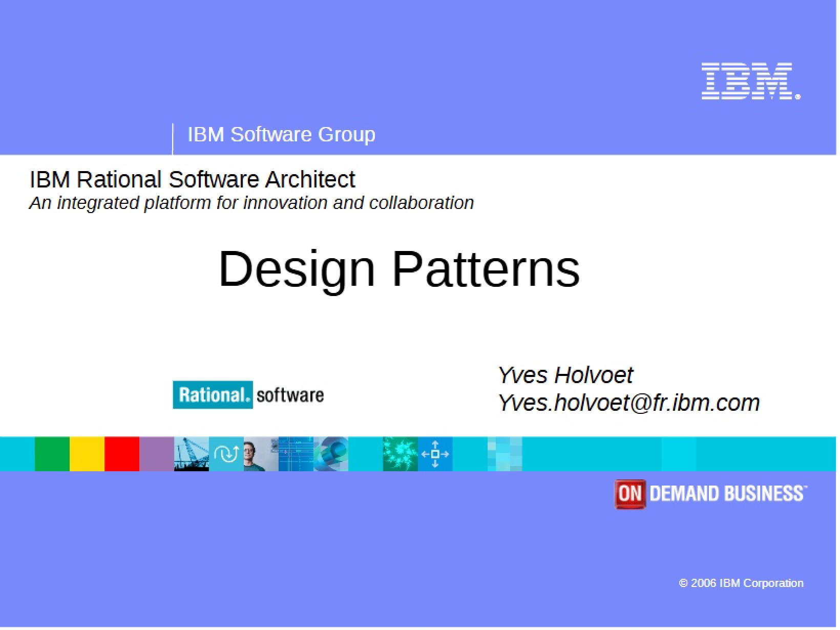Select the man's portrait tile in the strip
The image size is (840, 630).
pyautogui.click(x=261, y=454)
